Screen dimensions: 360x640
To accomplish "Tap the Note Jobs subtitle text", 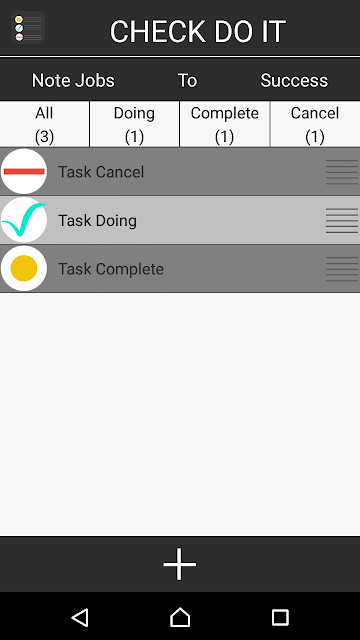I will pos(73,80).
